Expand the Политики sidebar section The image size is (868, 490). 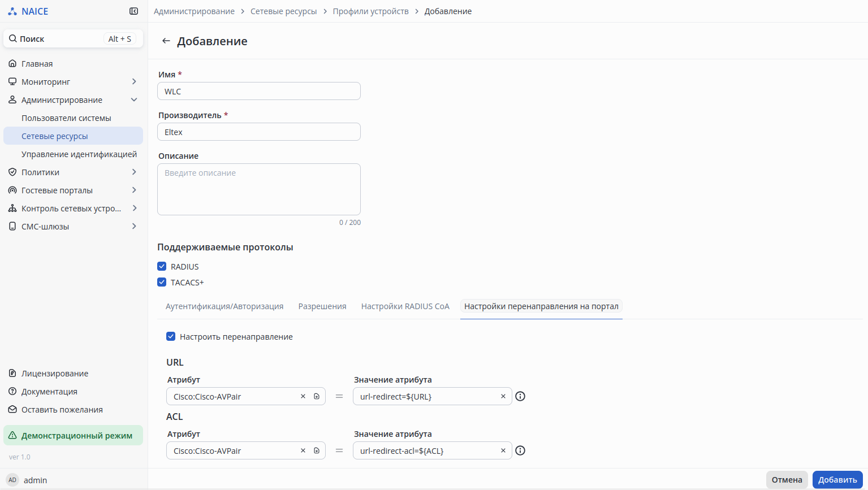coord(134,172)
